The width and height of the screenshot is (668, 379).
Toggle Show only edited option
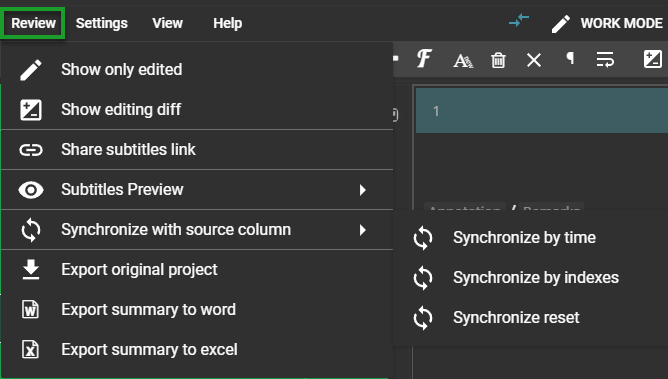[197, 69]
